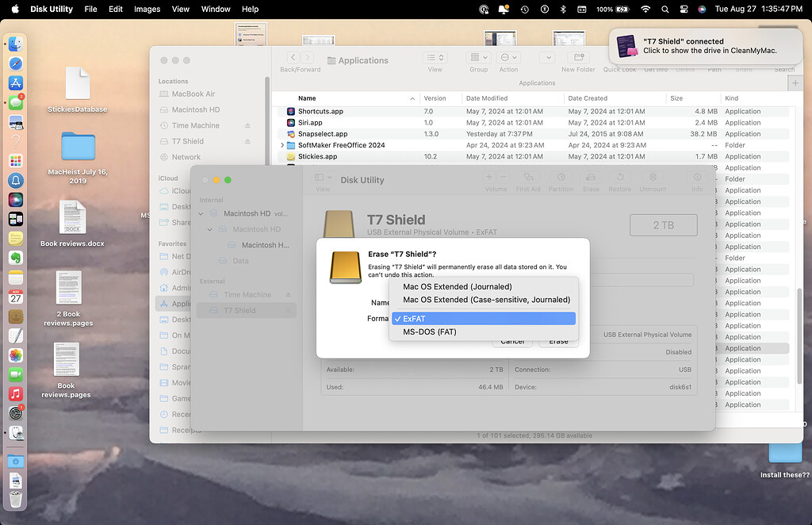Collapse the Macintosh HD tree in Disk Utility
This screenshot has width=812, height=525.
201,213
